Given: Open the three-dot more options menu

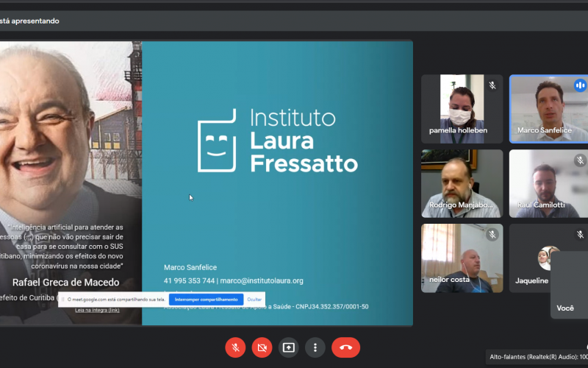Looking at the screenshot, I should coord(315,347).
